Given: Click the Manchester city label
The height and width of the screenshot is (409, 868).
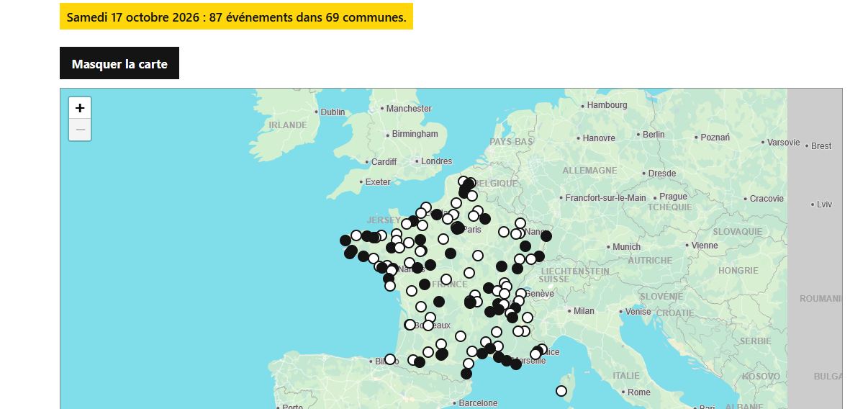Looking at the screenshot, I should (409, 109).
